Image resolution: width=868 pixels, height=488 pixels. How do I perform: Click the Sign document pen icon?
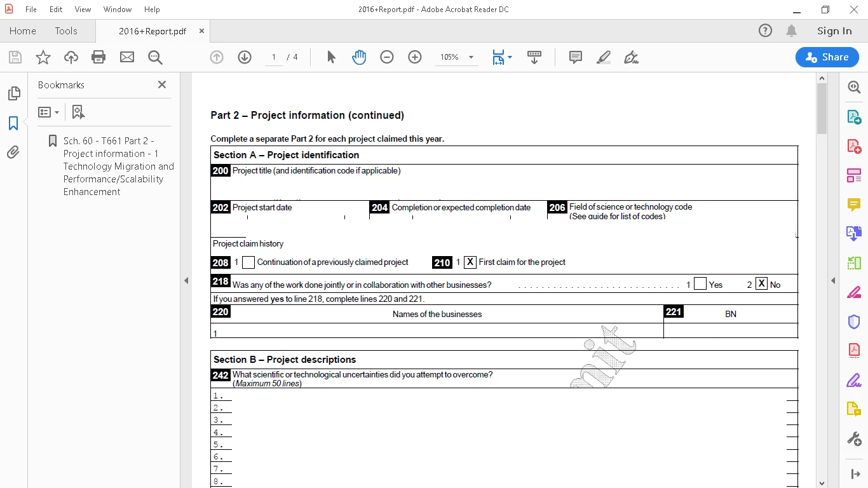[x=631, y=57]
